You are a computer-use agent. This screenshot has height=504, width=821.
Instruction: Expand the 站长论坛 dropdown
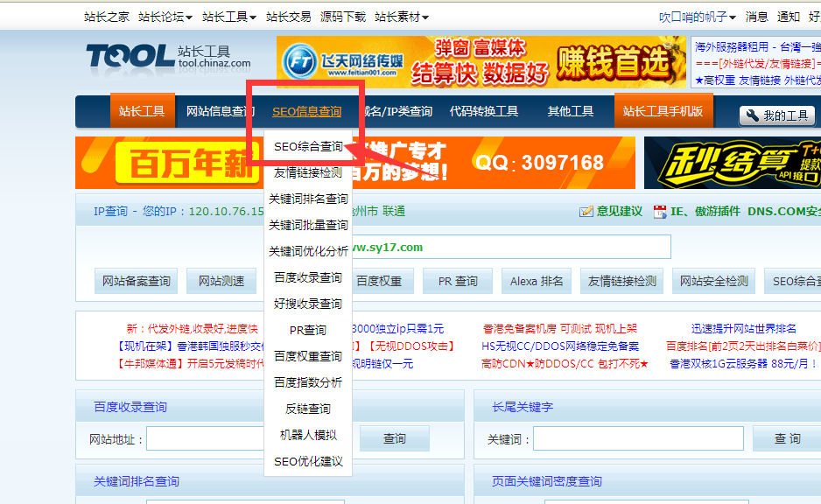165,17
